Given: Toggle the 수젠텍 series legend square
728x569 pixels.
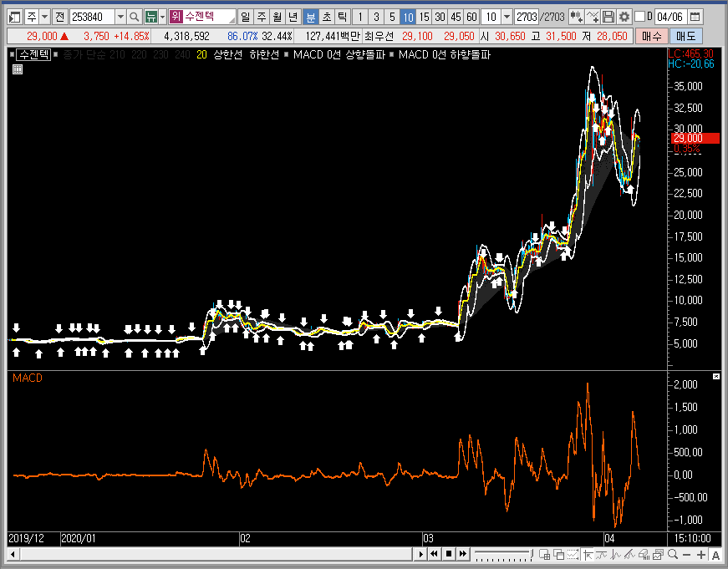Looking at the screenshot, I should [x=12, y=55].
